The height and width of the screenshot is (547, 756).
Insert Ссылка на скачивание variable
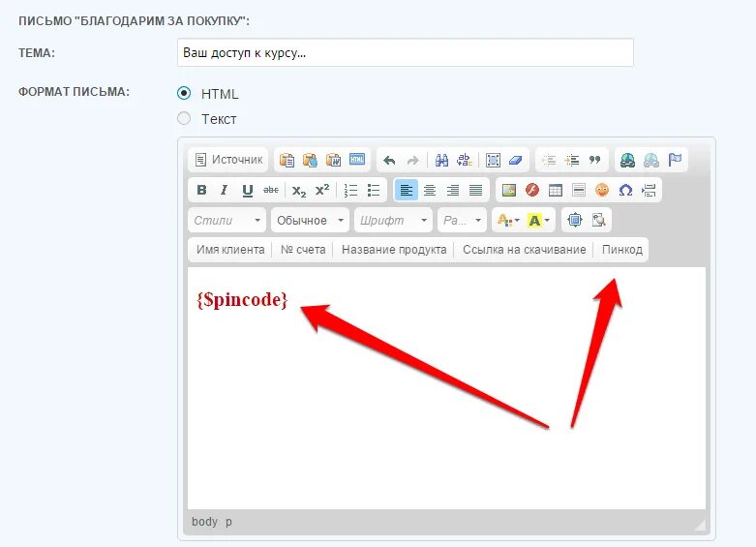tap(524, 250)
